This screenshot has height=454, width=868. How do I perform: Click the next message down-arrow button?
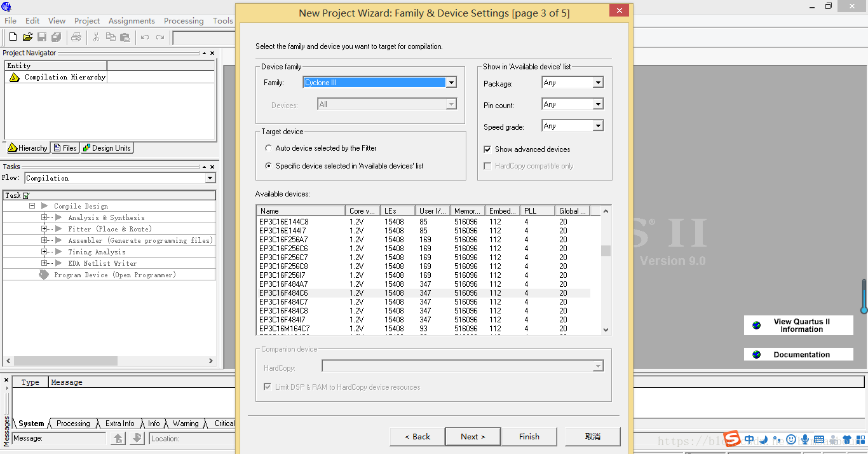[137, 438]
